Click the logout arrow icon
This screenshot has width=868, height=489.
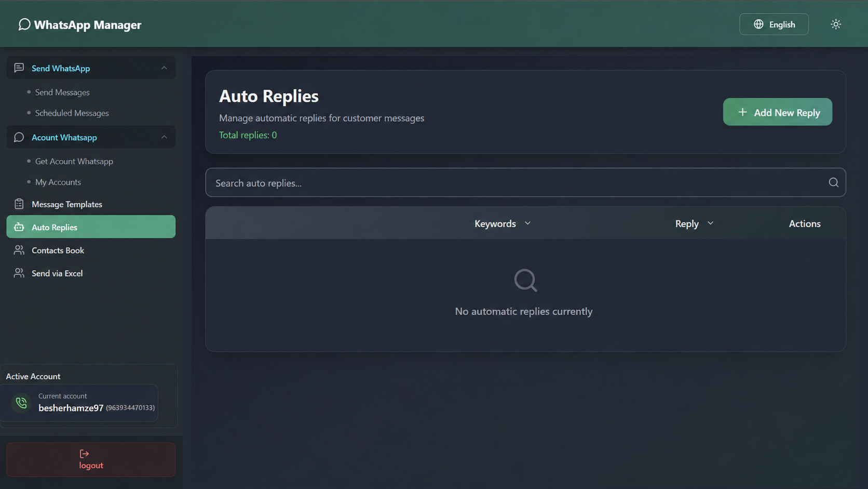[x=84, y=454]
